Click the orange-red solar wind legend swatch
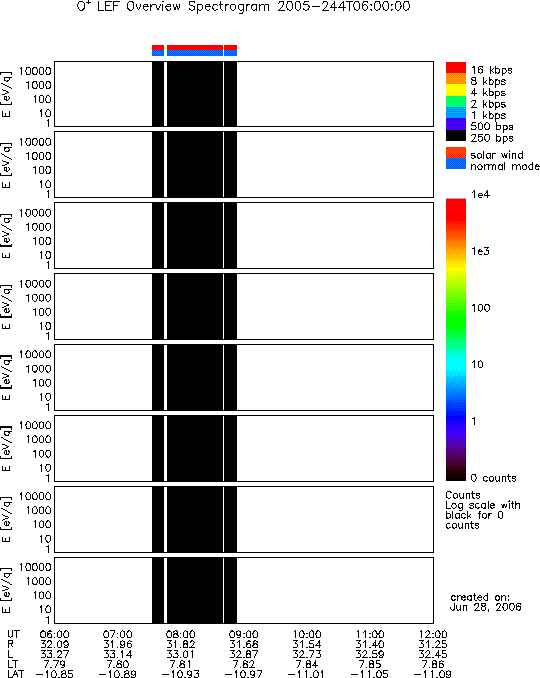This screenshot has height=678, width=540. coord(456,153)
